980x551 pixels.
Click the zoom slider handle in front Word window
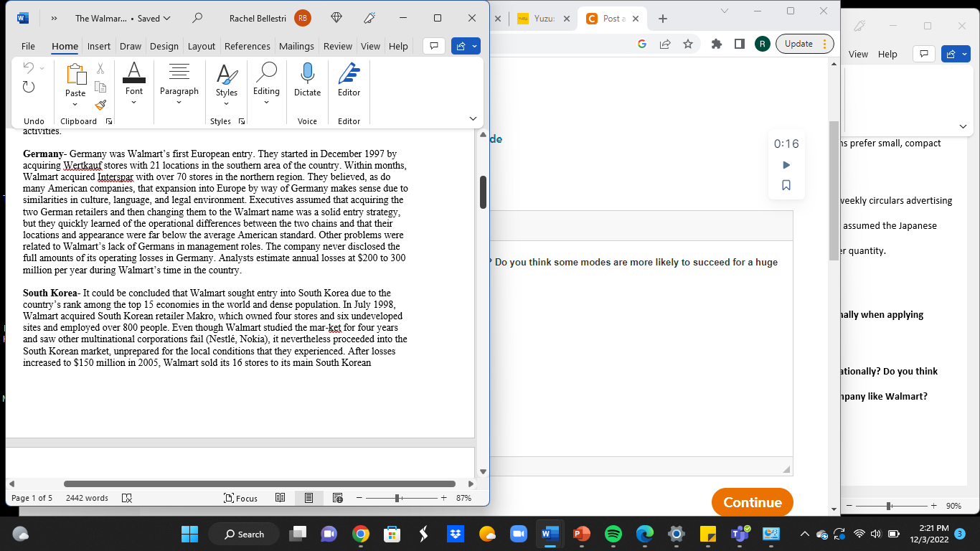tap(397, 498)
